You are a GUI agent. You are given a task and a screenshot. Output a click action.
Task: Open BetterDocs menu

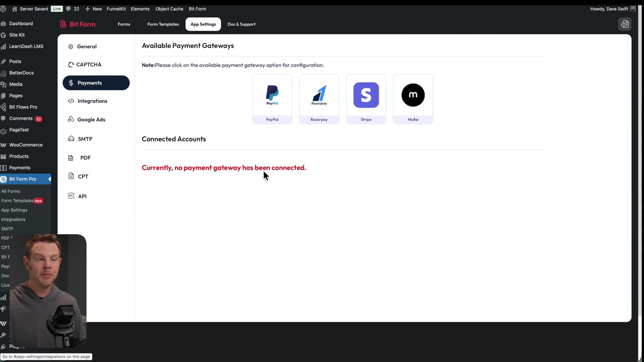click(x=21, y=73)
